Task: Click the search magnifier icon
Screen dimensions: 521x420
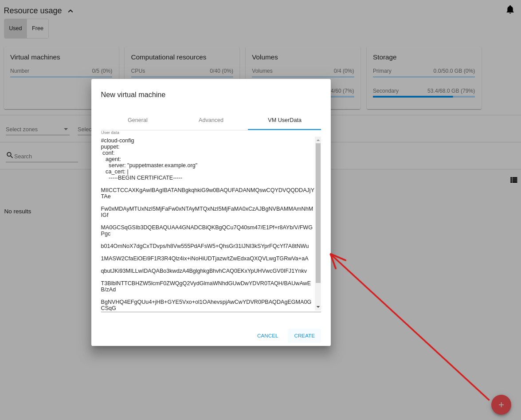Action: coord(9,155)
